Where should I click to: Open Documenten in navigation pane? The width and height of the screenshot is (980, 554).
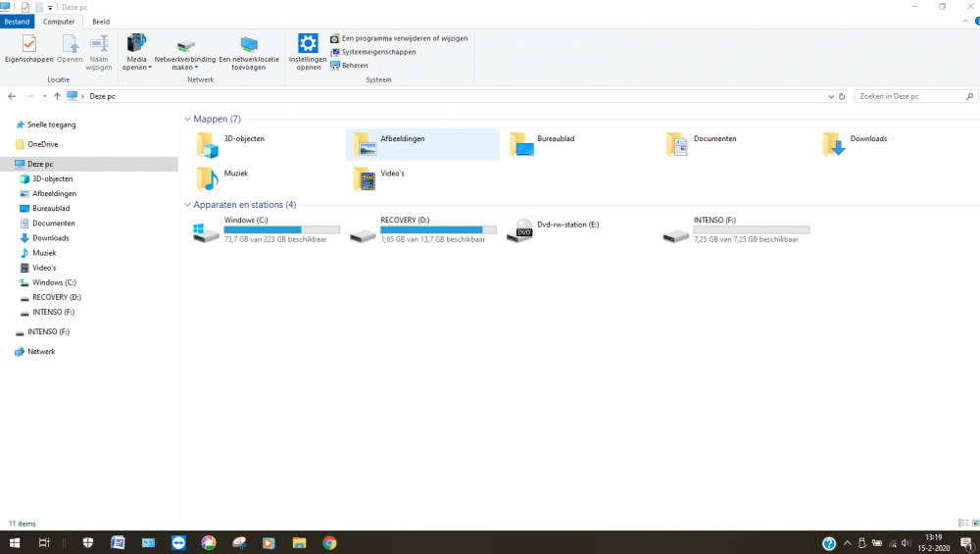click(x=54, y=224)
